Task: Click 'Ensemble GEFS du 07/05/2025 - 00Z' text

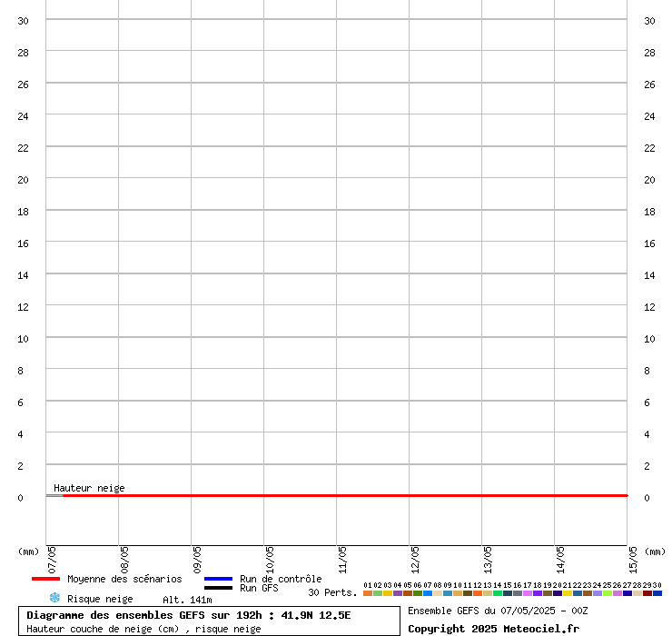Action: pyautogui.click(x=498, y=611)
